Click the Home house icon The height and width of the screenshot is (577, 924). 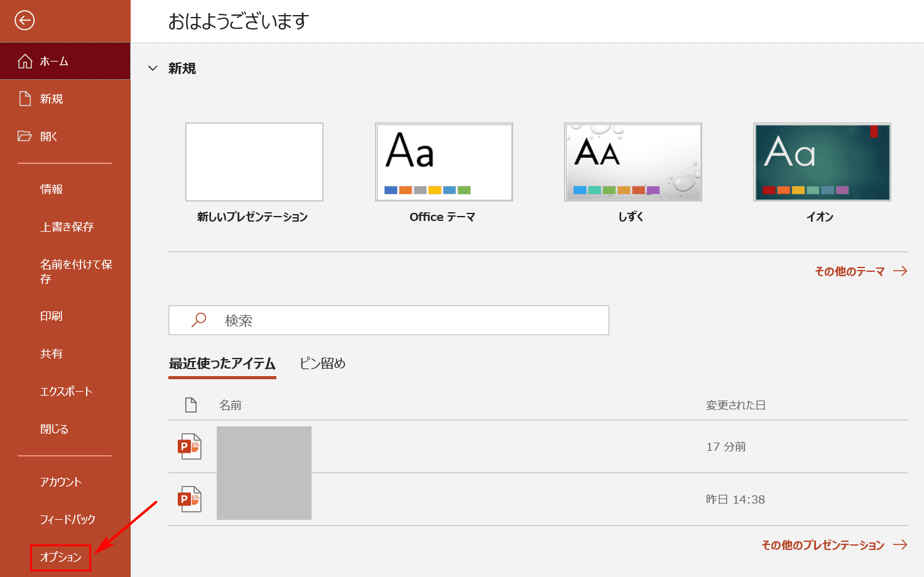[x=25, y=62]
